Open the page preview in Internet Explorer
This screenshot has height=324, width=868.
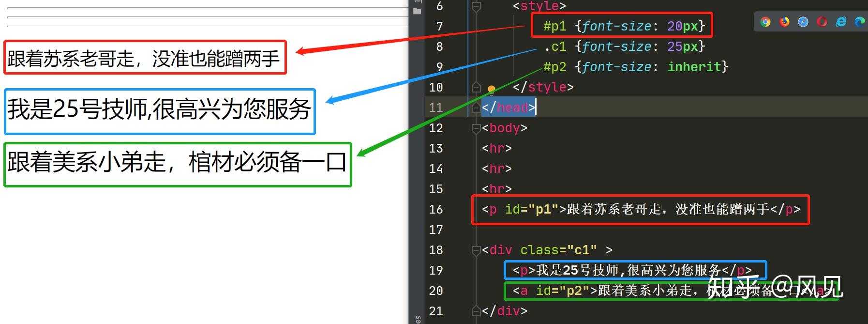point(841,22)
